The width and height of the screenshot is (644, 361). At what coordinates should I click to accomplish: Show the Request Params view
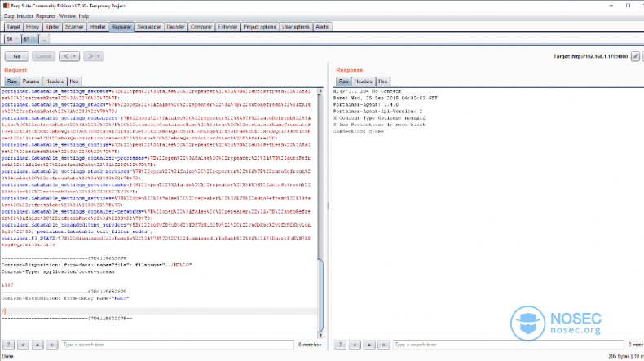click(31, 81)
